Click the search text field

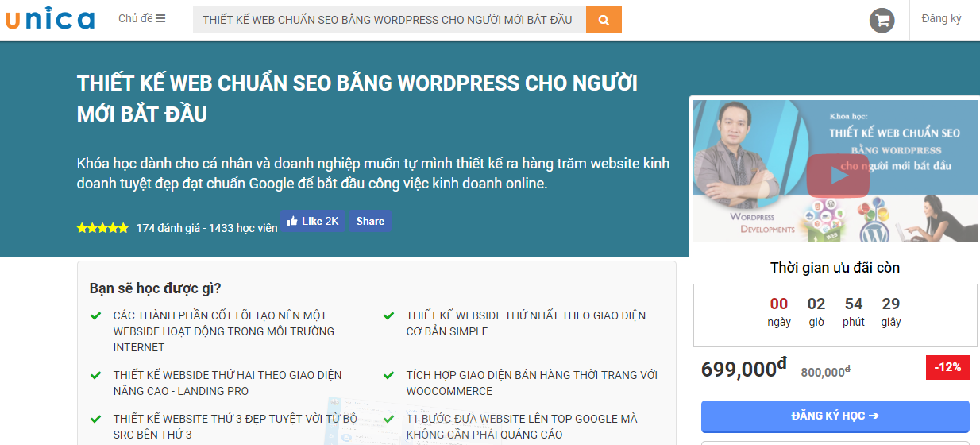coord(389,20)
